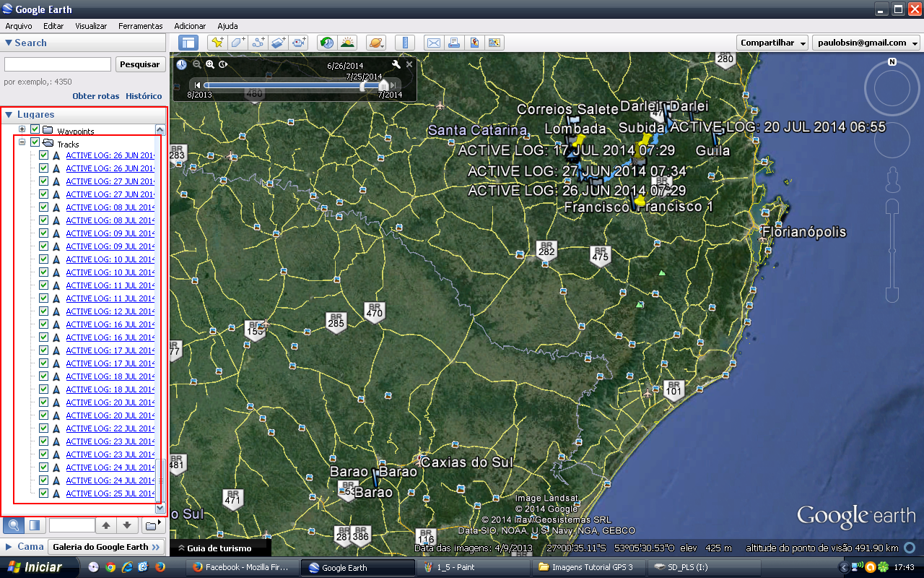Expand the Waypoints folder
924x578 pixels.
(22, 129)
